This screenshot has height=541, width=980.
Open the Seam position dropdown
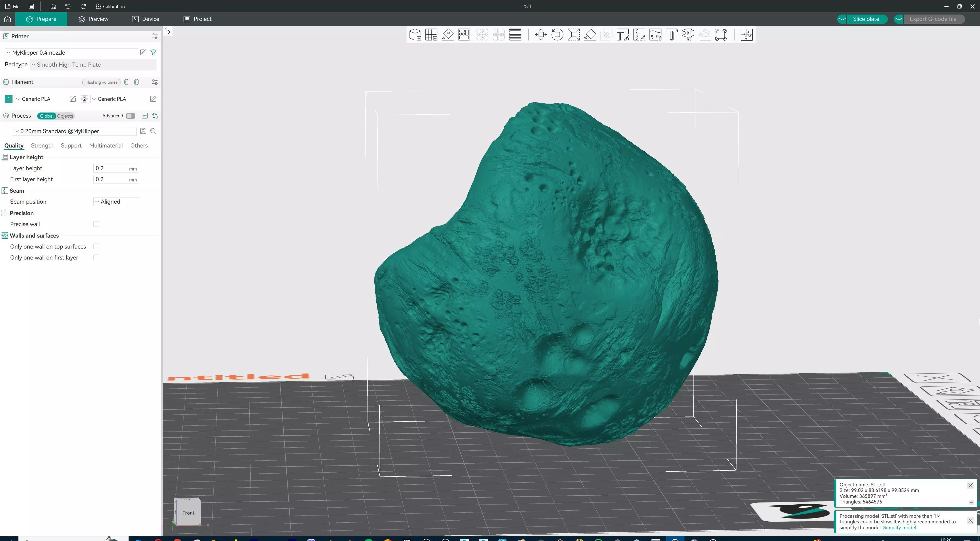pyautogui.click(x=116, y=202)
